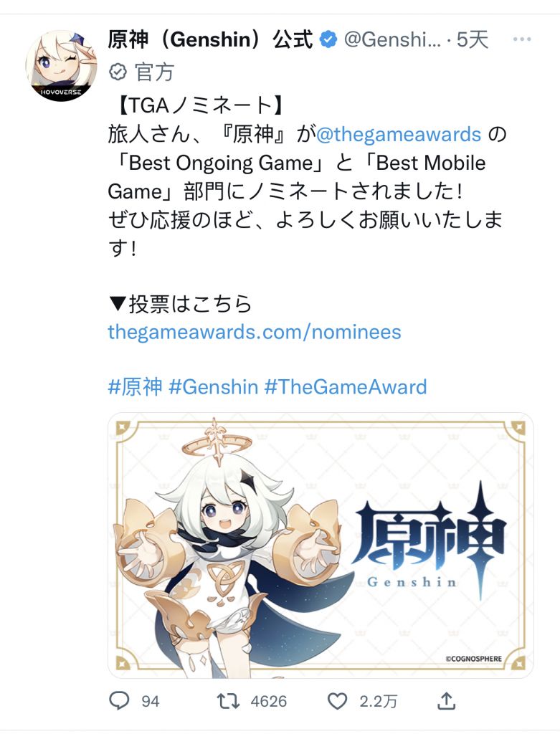Open the thegameawards.com/nominees link
The width and height of the screenshot is (560, 734).
(255, 332)
